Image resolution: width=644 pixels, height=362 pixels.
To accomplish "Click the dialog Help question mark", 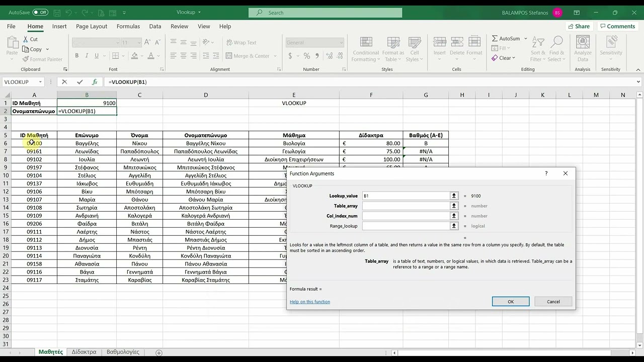I will coord(546,173).
